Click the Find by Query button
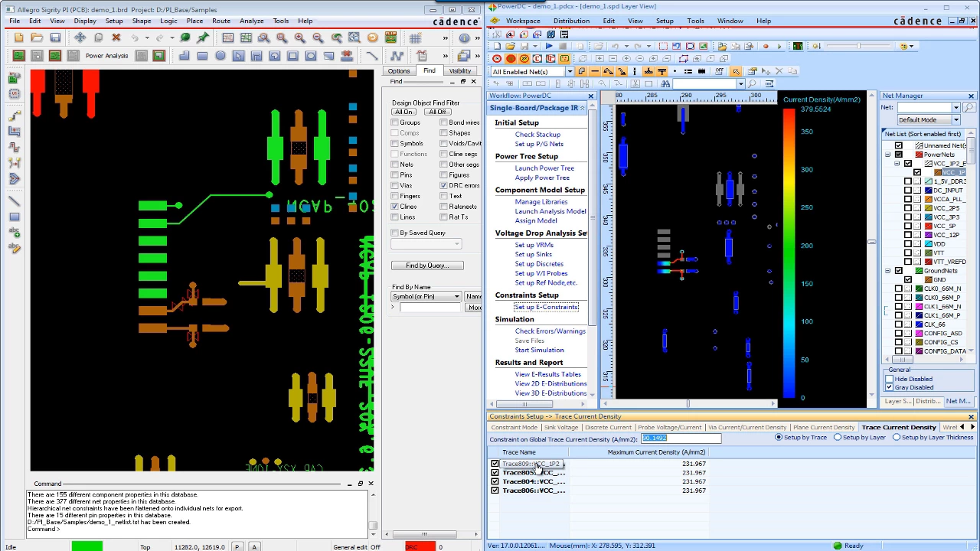The image size is (980, 551). tap(427, 266)
